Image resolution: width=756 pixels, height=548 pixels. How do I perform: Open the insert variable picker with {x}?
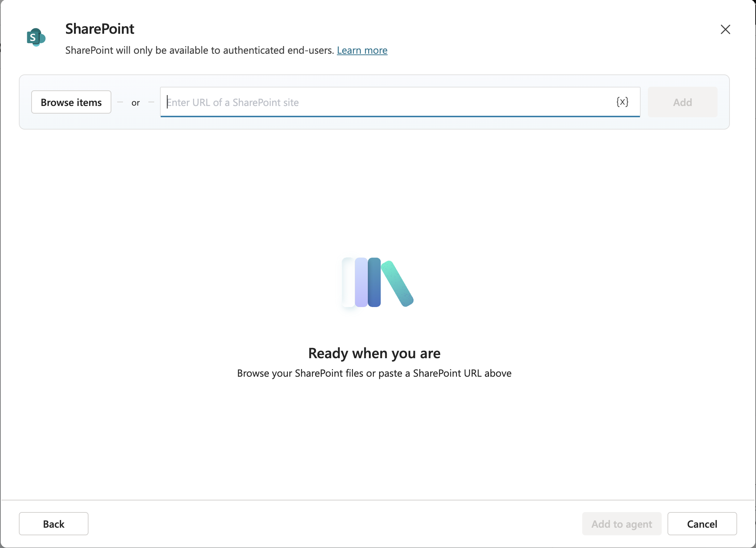coord(622,102)
